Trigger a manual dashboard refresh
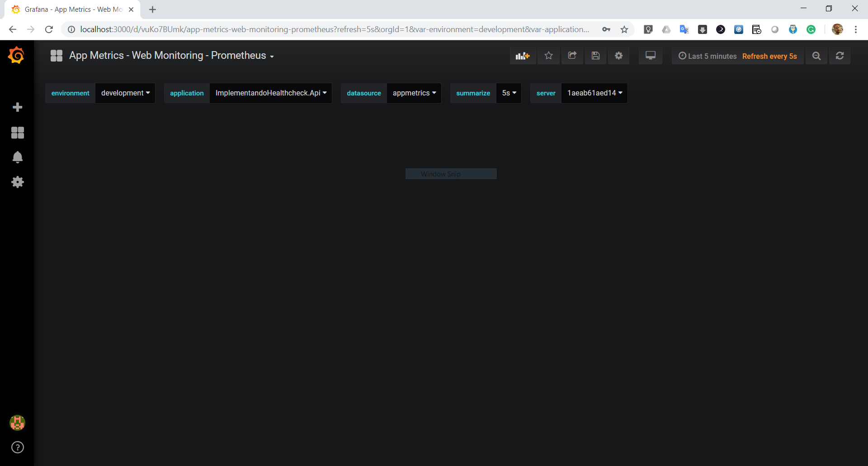This screenshot has width=868, height=466. [840, 56]
